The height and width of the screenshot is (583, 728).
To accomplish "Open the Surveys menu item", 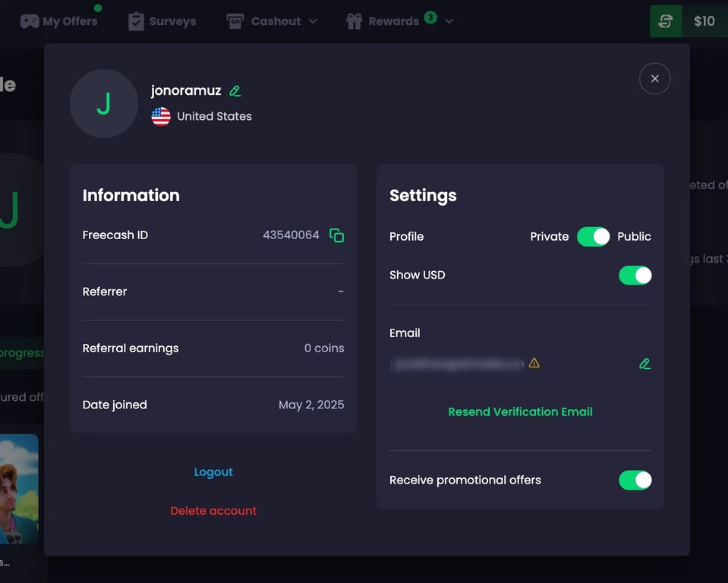I will [162, 21].
